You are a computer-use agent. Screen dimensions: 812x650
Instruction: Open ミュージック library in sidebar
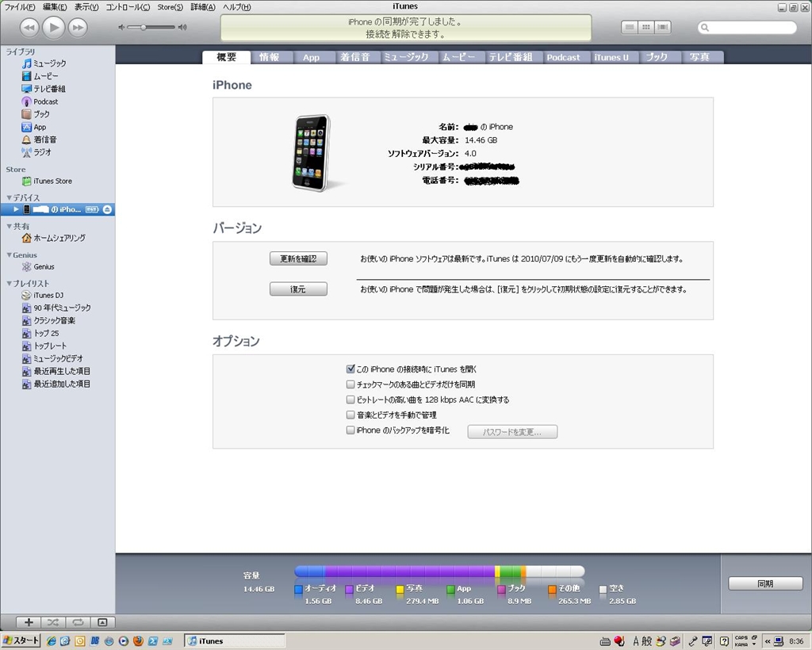click(44, 63)
